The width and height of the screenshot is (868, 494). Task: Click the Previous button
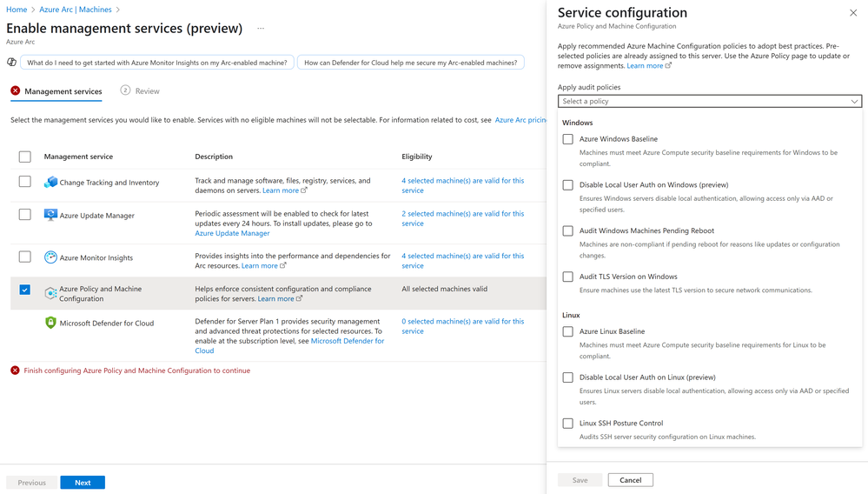click(x=31, y=483)
